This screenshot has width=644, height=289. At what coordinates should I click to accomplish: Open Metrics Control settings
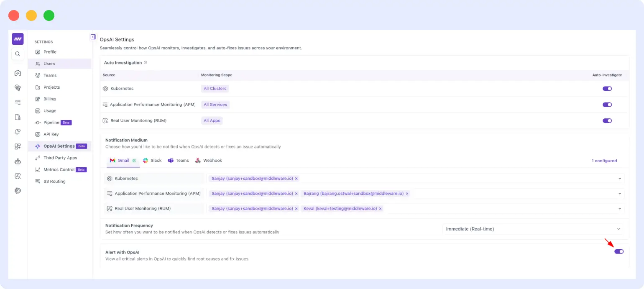pyautogui.click(x=59, y=169)
